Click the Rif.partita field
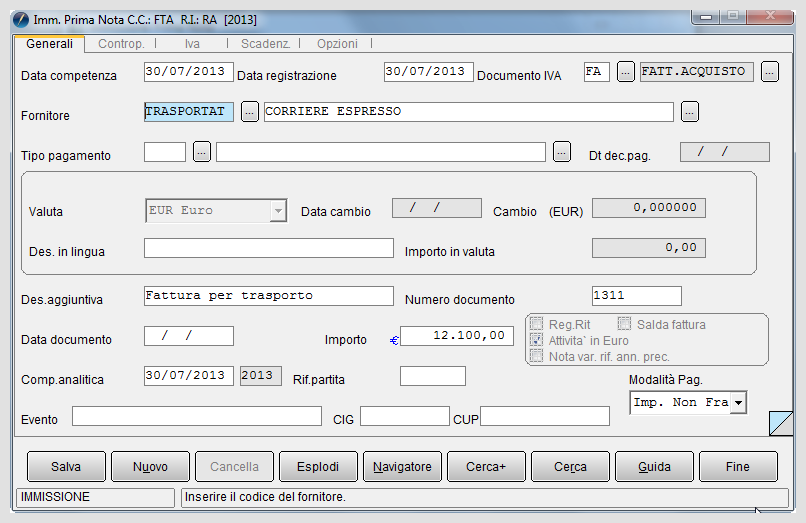806x523 pixels. pyautogui.click(x=433, y=376)
